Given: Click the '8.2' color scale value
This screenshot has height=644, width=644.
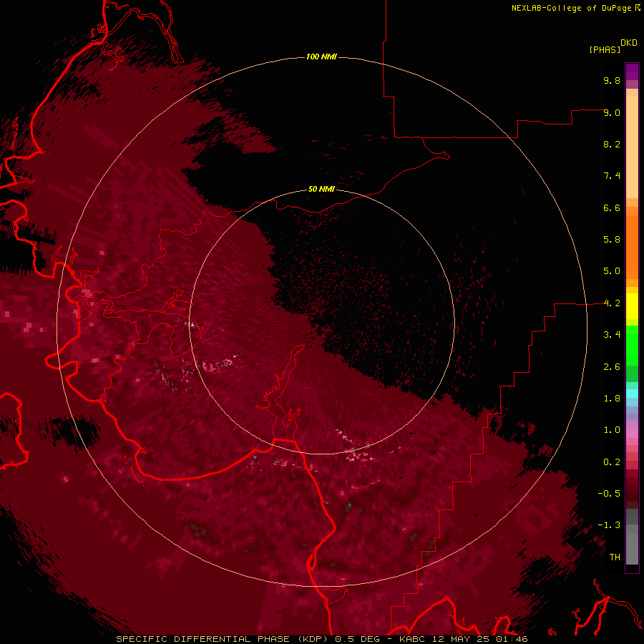Looking at the screenshot, I should pyautogui.click(x=612, y=144).
